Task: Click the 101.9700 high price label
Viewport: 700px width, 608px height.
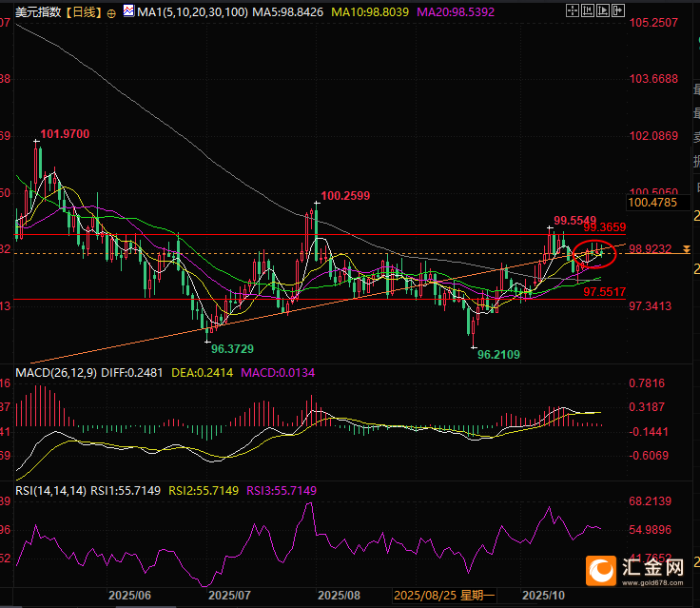Action: coord(65,134)
